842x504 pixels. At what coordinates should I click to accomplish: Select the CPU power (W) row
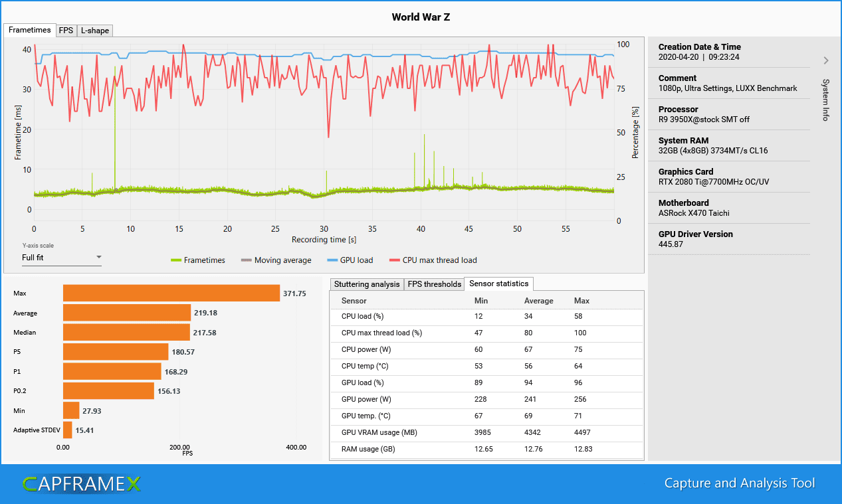coord(486,350)
